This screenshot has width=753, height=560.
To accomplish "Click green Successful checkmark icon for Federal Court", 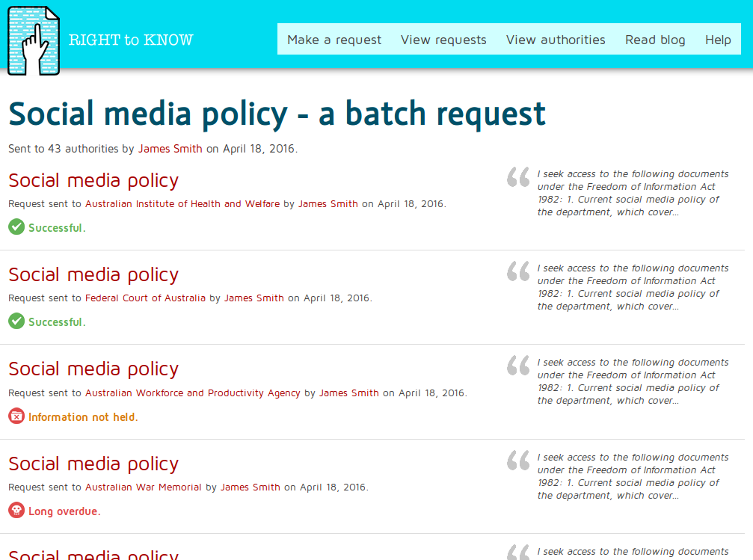I will pos(16,321).
